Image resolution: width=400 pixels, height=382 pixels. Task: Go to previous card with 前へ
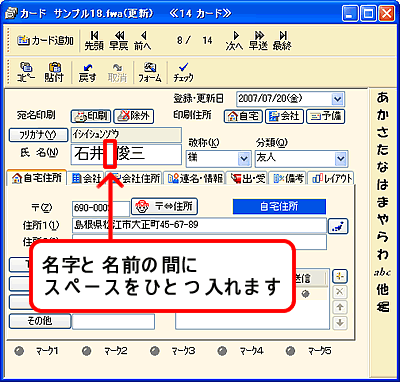coord(143,41)
